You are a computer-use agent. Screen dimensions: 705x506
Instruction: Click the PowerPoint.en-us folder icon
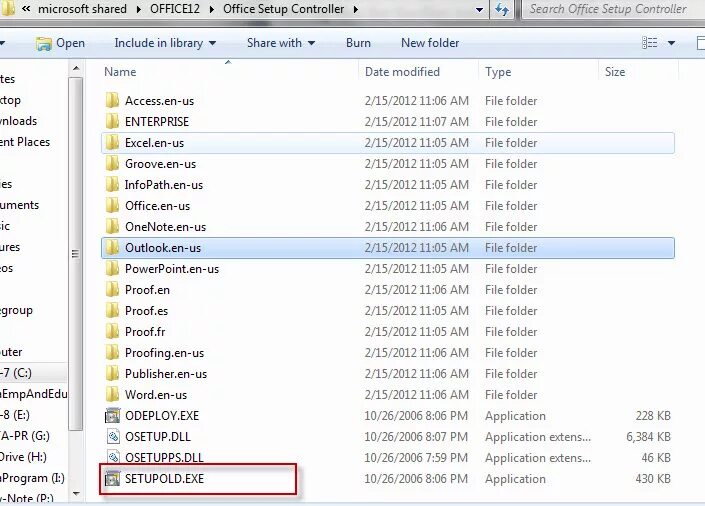point(112,269)
